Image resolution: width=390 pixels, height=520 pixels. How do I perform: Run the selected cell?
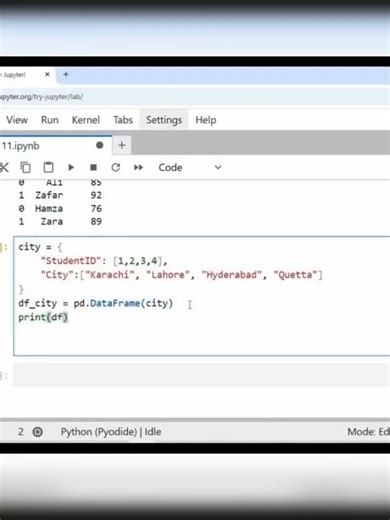[x=71, y=167]
